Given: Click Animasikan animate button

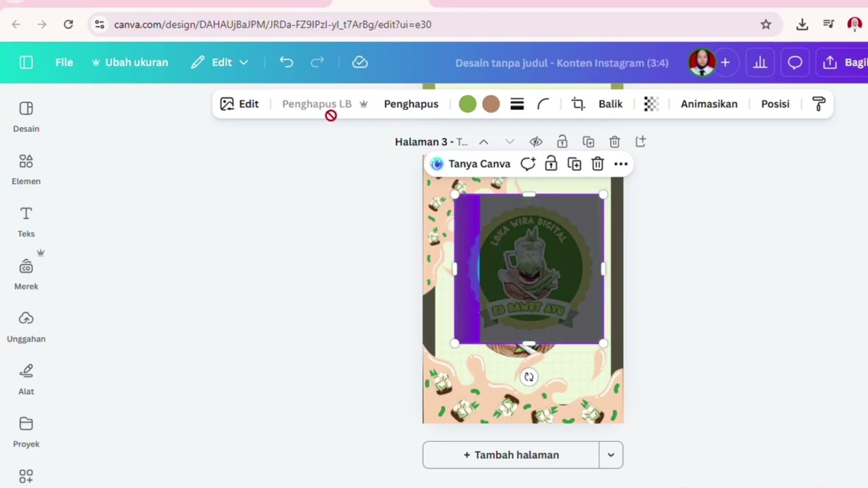Looking at the screenshot, I should tap(709, 104).
